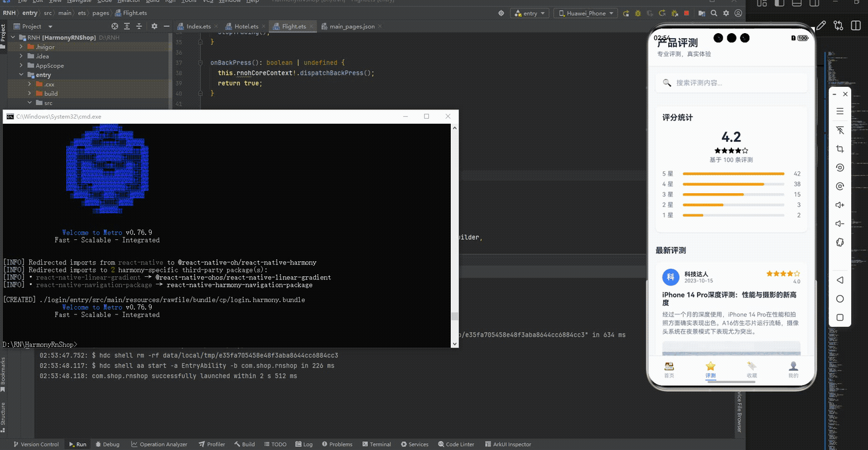
Task: Open the Build tool window
Action: click(244, 444)
